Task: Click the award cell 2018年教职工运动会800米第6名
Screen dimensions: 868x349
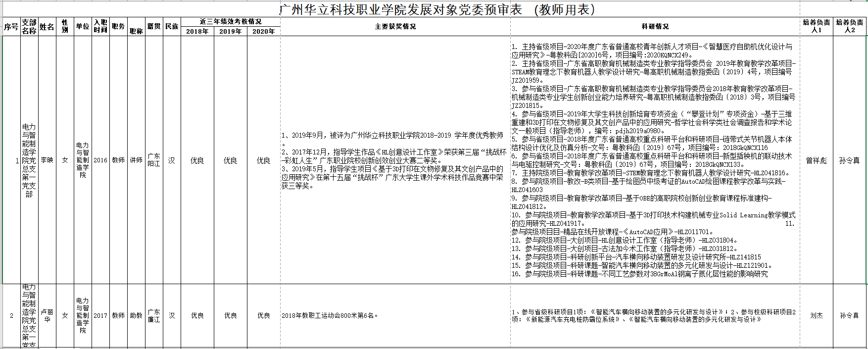Action: 395,316
